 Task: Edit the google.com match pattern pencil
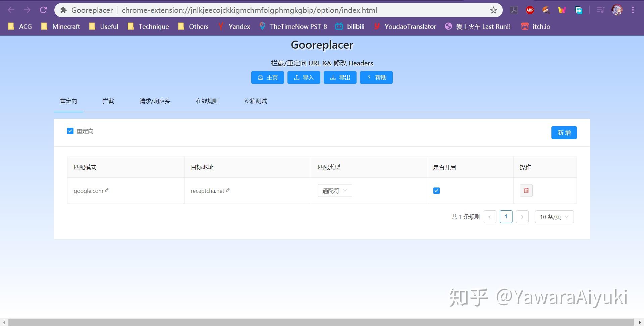click(x=106, y=191)
